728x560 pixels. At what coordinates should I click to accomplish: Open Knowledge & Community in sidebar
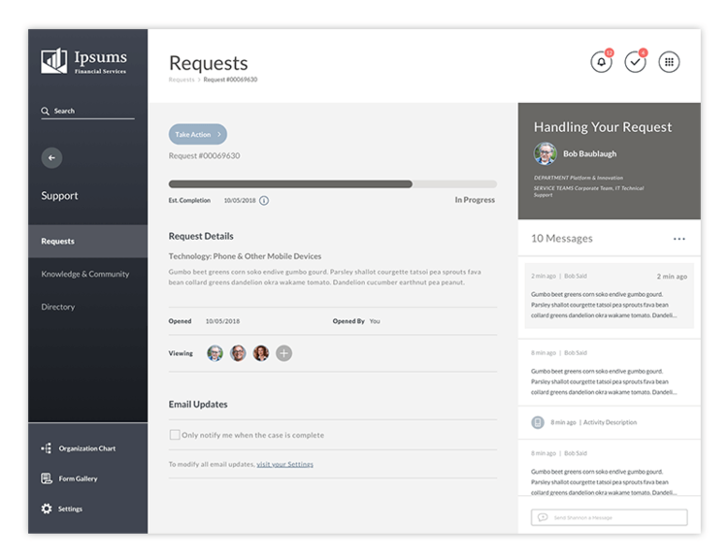click(85, 274)
